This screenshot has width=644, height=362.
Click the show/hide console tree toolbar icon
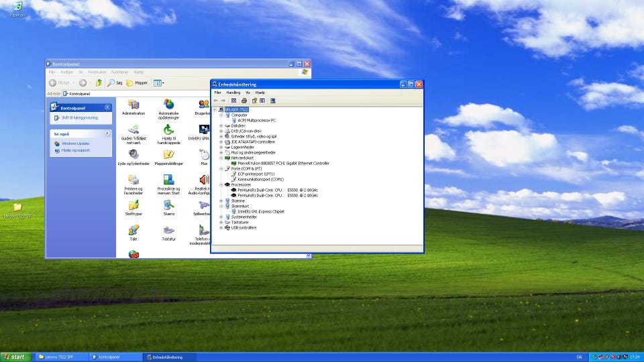point(233,101)
